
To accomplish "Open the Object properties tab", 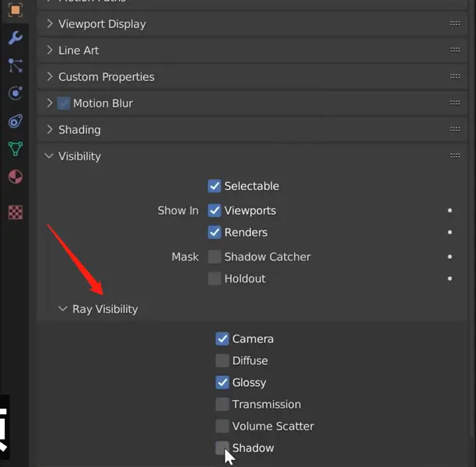I will coord(16,10).
